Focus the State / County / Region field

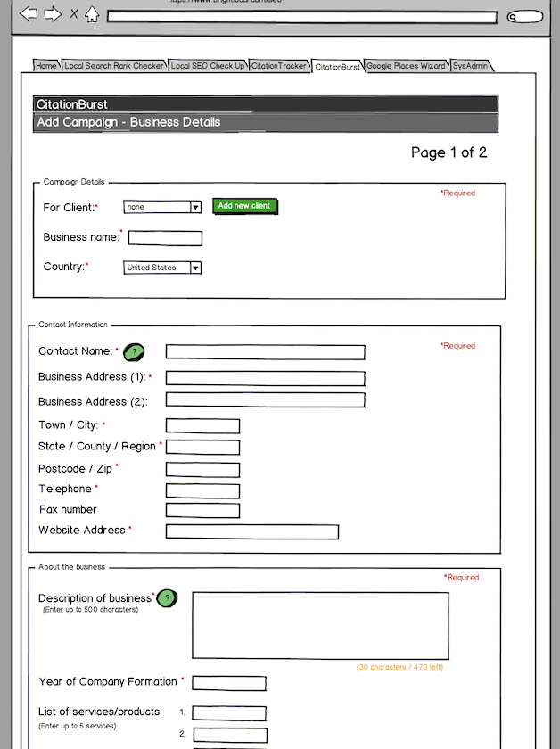(x=202, y=448)
